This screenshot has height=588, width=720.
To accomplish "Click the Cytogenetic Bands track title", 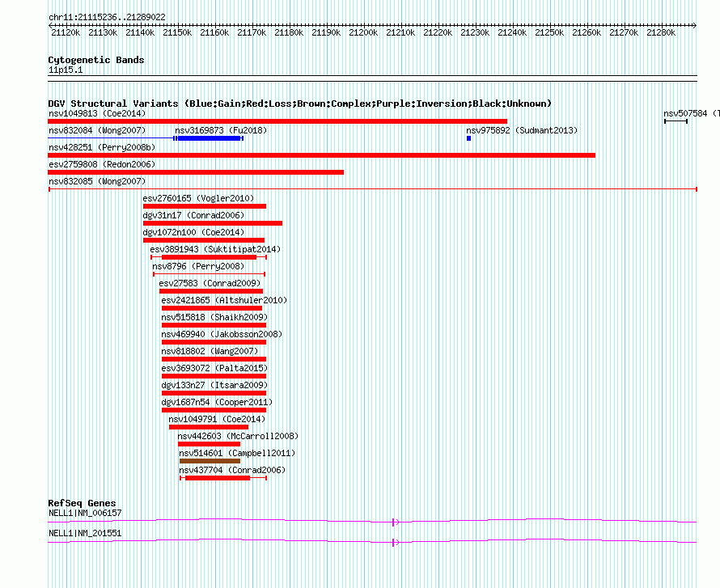I will tap(96, 60).
